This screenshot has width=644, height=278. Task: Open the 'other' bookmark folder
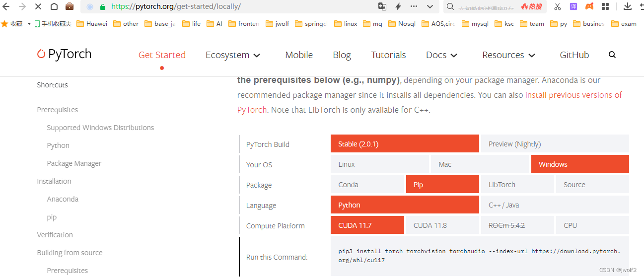(x=126, y=23)
